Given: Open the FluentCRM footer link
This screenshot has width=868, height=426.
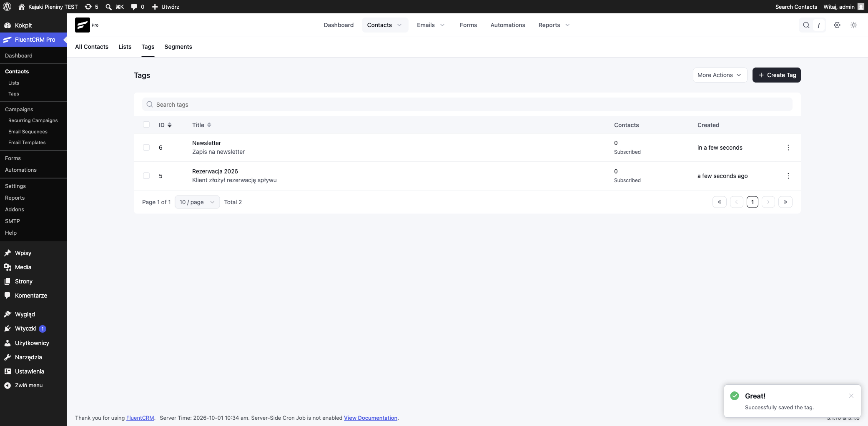Looking at the screenshot, I should tap(140, 418).
